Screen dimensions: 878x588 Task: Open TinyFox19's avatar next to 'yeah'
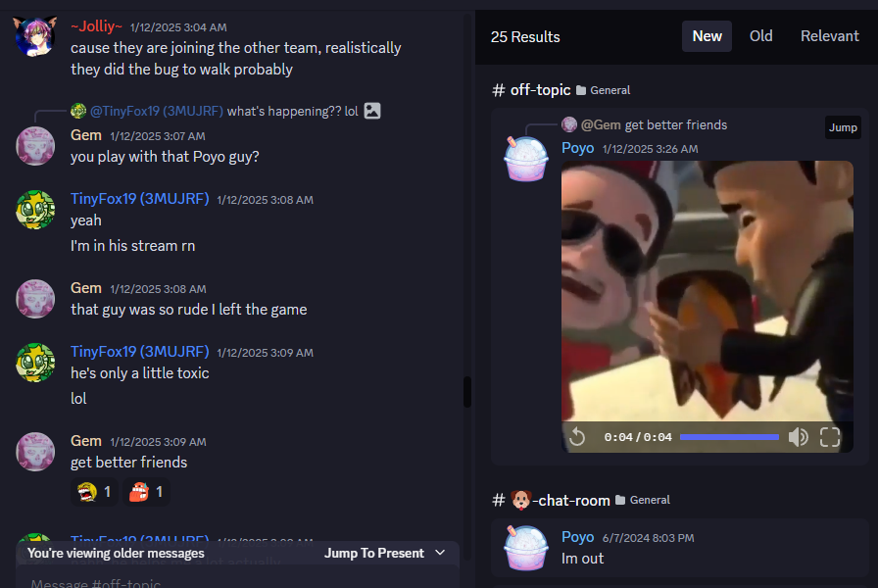point(35,210)
